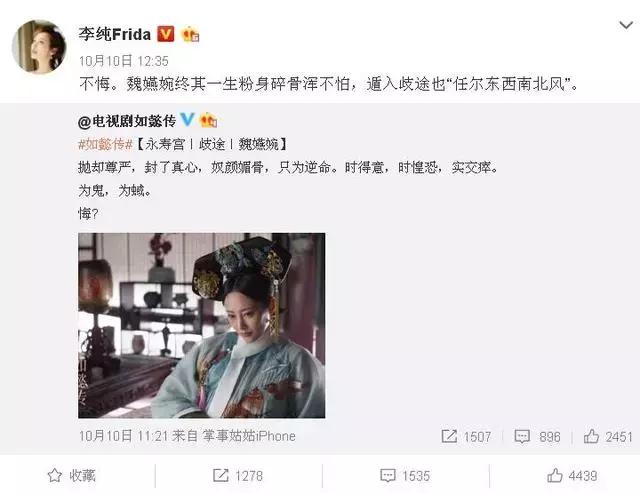640x494 pixels.
Task: Click blue V badge next to 电视剧如懿传
Action: (187, 120)
